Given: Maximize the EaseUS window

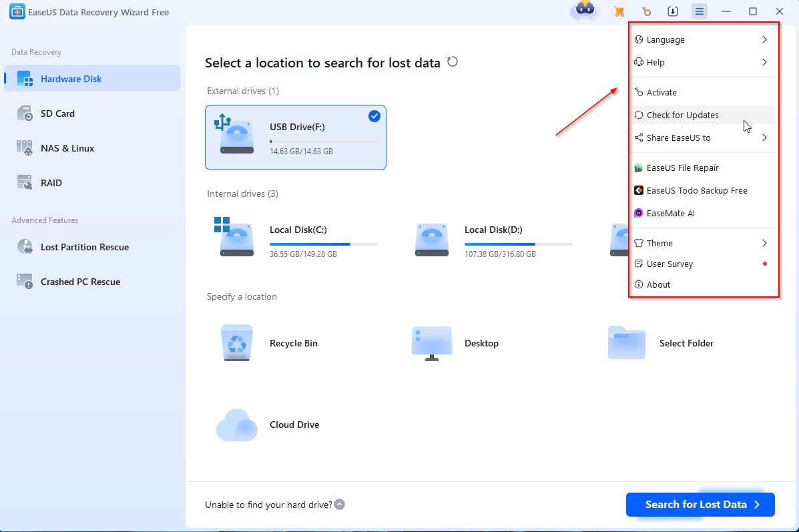Looking at the screenshot, I should click(x=753, y=11).
